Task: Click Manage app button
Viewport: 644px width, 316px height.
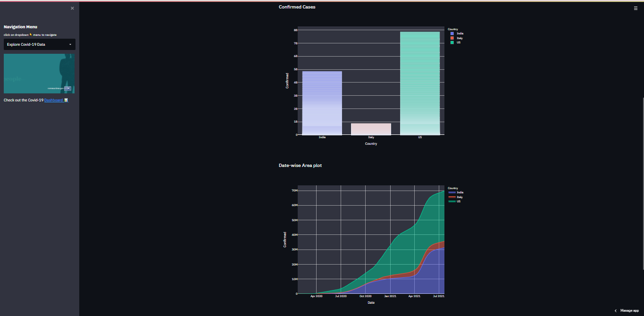Action: click(x=629, y=311)
